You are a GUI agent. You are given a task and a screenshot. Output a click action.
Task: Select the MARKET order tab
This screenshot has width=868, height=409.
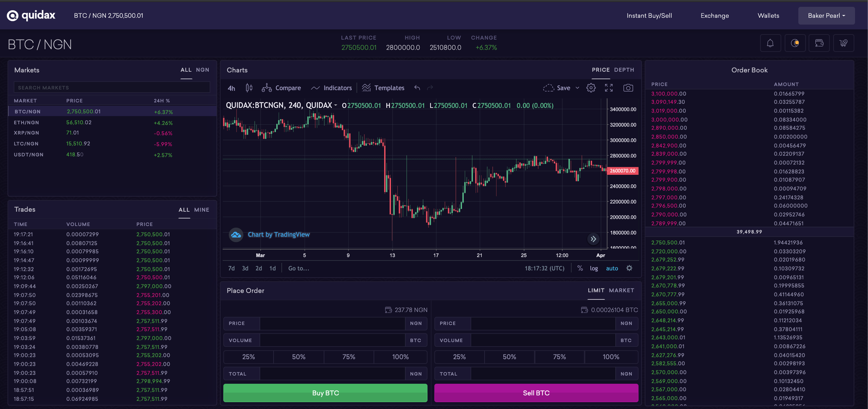pos(621,290)
